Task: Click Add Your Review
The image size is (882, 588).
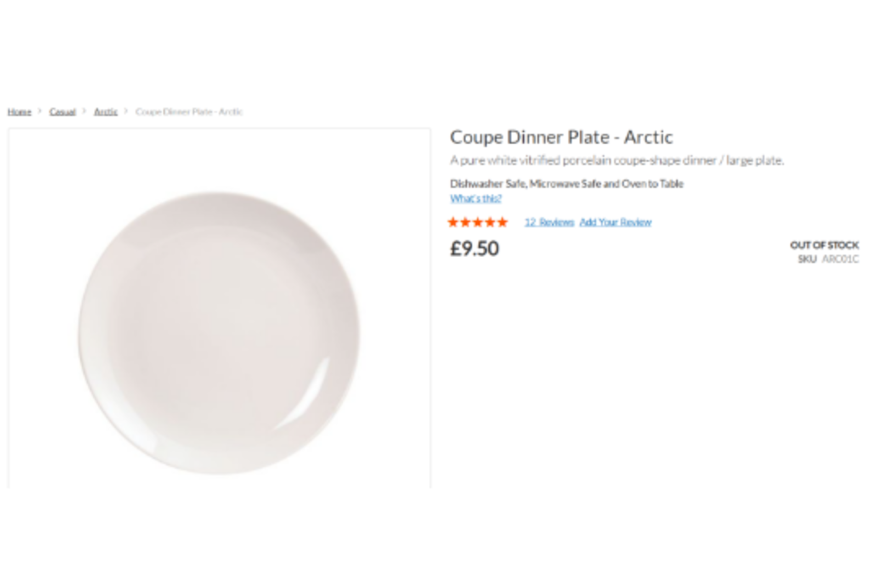Action: [x=616, y=222]
